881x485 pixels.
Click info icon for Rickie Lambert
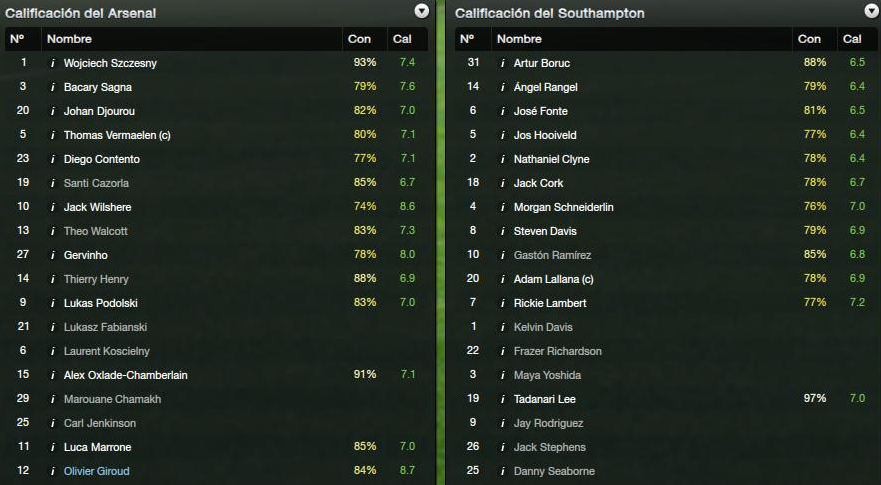pos(503,303)
